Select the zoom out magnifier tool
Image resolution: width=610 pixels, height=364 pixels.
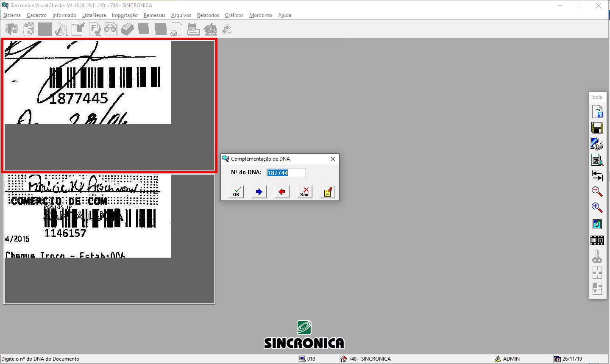click(597, 192)
